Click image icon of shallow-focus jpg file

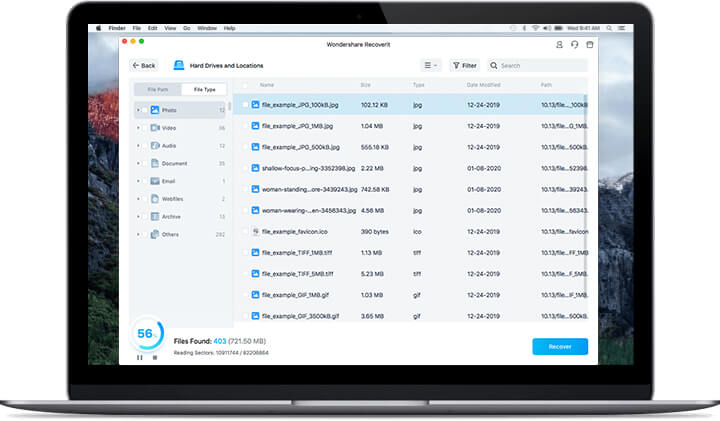[x=255, y=168]
